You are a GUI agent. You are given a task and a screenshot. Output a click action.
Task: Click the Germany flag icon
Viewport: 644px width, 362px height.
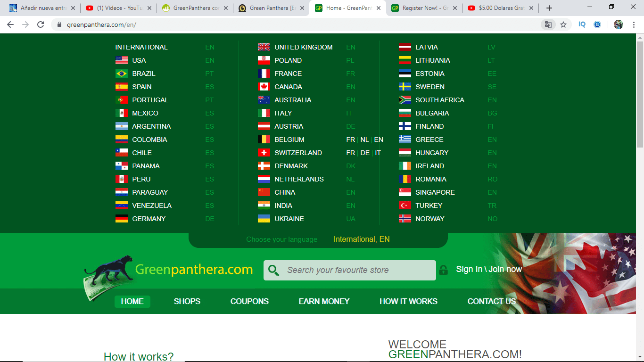(122, 219)
